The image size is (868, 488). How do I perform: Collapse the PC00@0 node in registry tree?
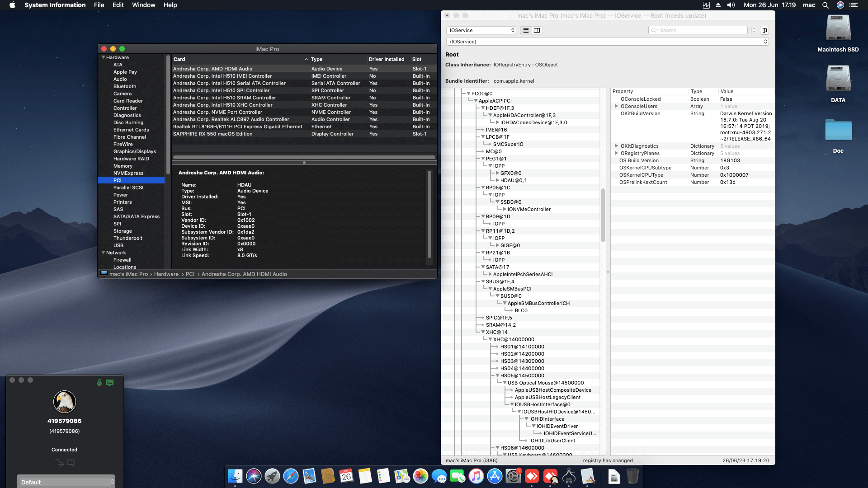[x=468, y=94]
